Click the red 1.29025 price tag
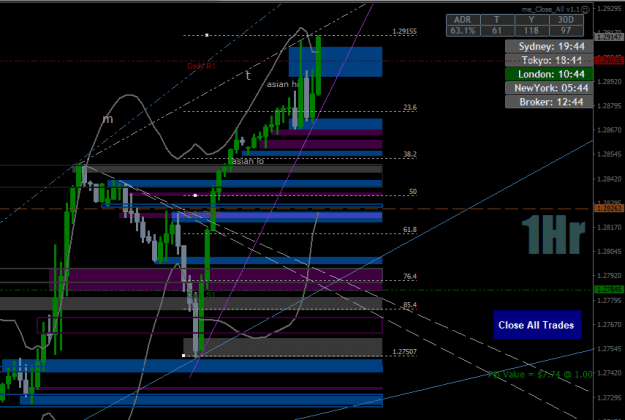The width and height of the screenshot is (625, 420). (x=609, y=61)
